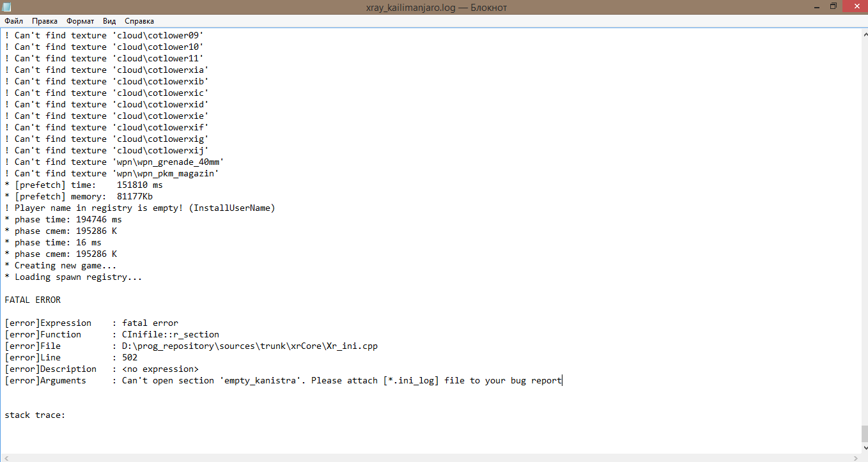Open the Вид menu
868x462 pixels.
pyautogui.click(x=109, y=21)
